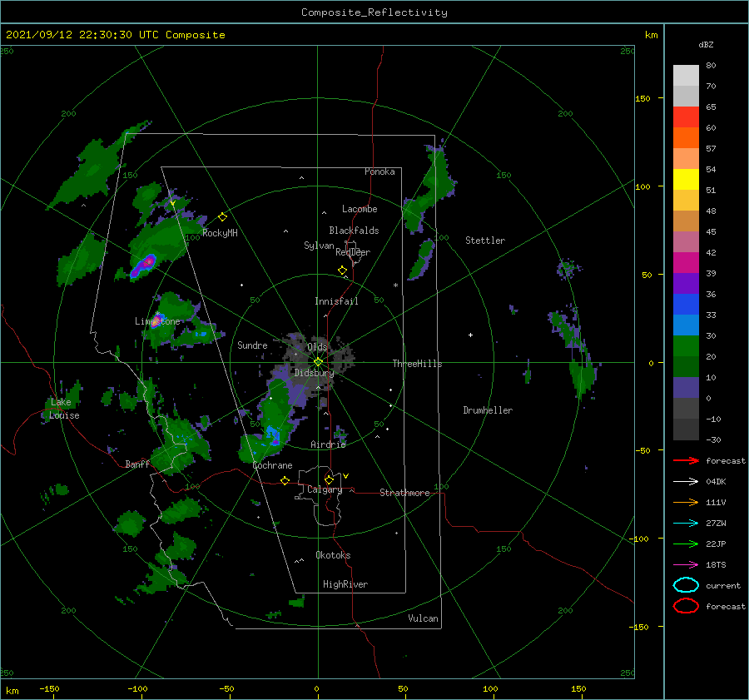Click the blue storm core north of Cochrane
Screen dimensions: 749x700
coord(272,434)
